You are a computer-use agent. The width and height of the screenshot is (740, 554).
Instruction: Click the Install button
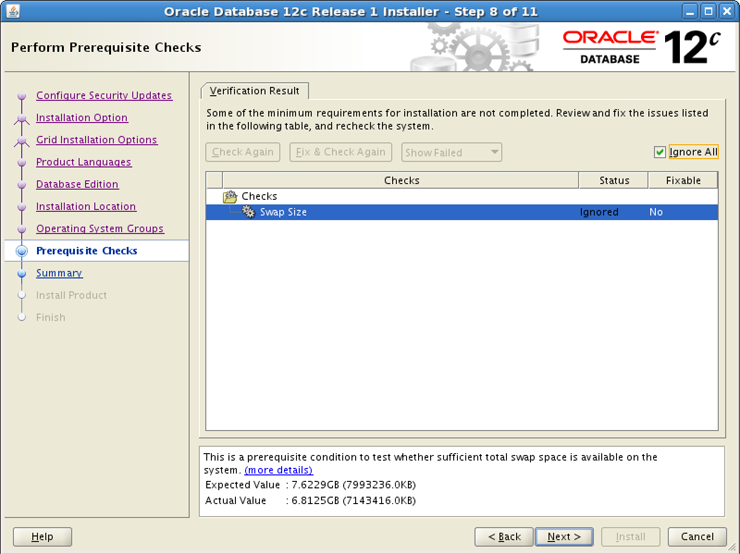point(630,537)
